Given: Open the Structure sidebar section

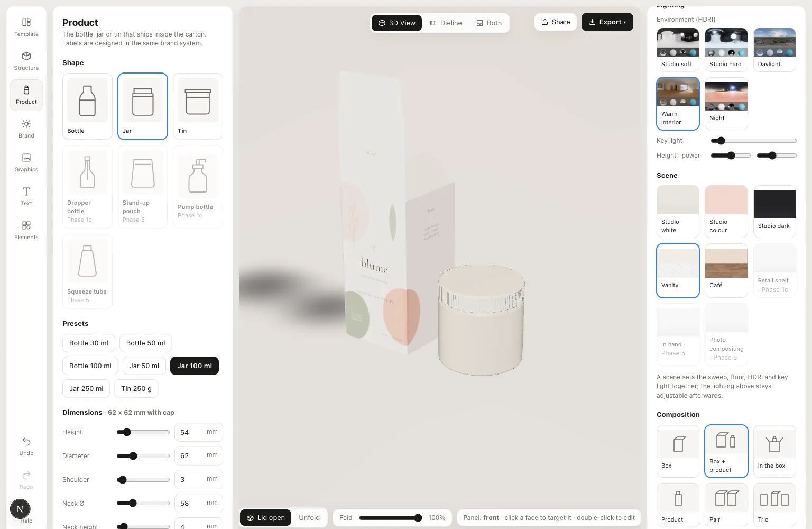Looking at the screenshot, I should (26, 61).
